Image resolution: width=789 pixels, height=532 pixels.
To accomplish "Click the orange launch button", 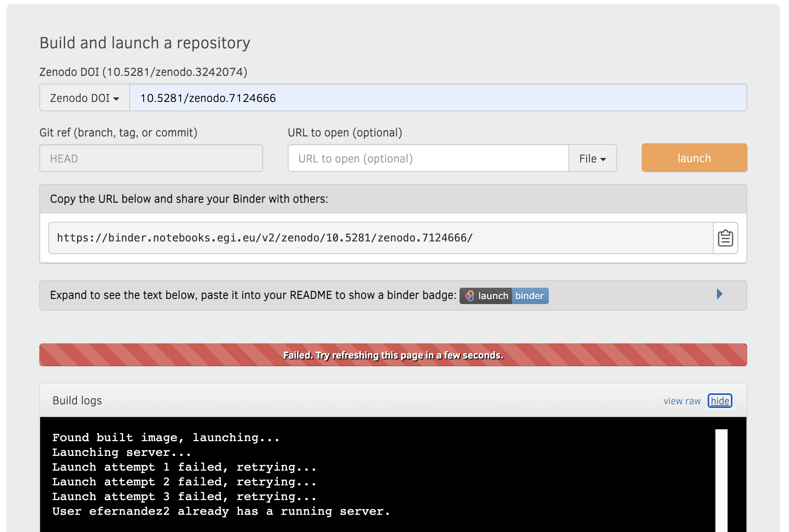I will 693,158.
